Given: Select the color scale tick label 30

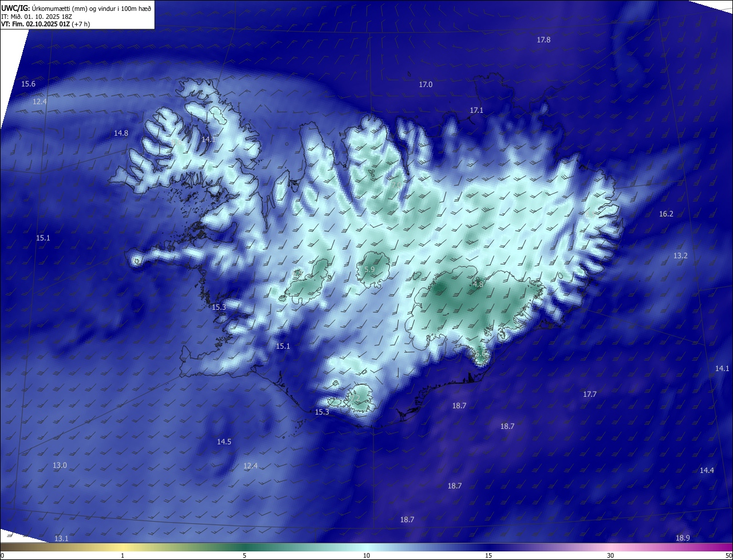Looking at the screenshot, I should [x=610, y=555].
